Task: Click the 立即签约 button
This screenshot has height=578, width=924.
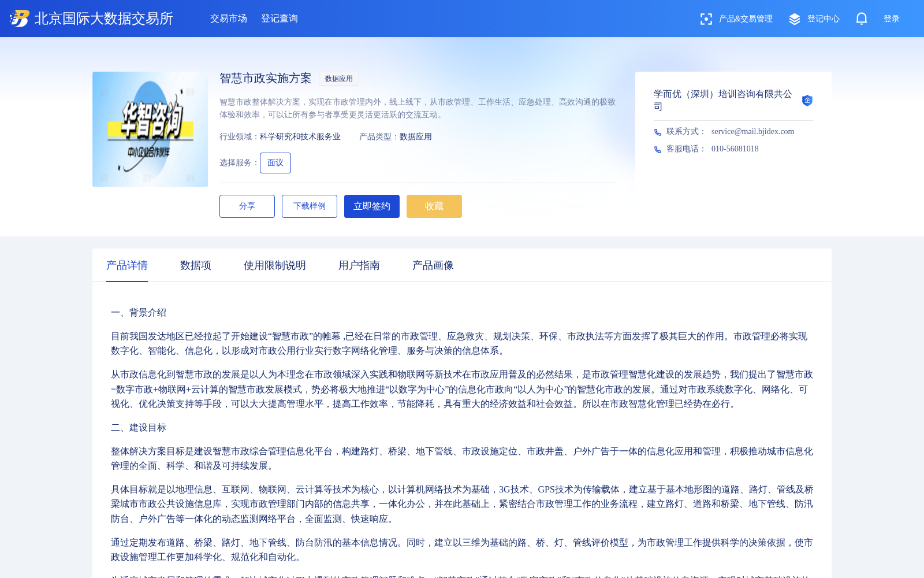Action: (x=372, y=206)
